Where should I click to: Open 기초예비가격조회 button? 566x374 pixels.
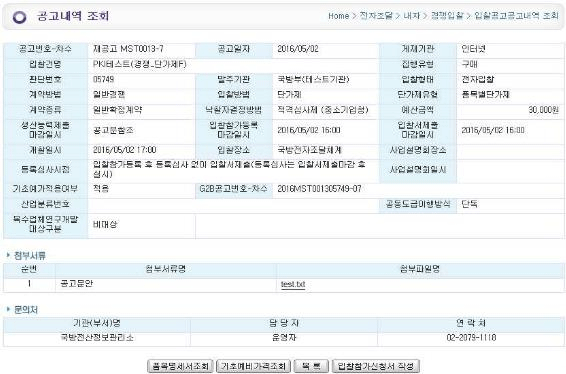[253, 366]
